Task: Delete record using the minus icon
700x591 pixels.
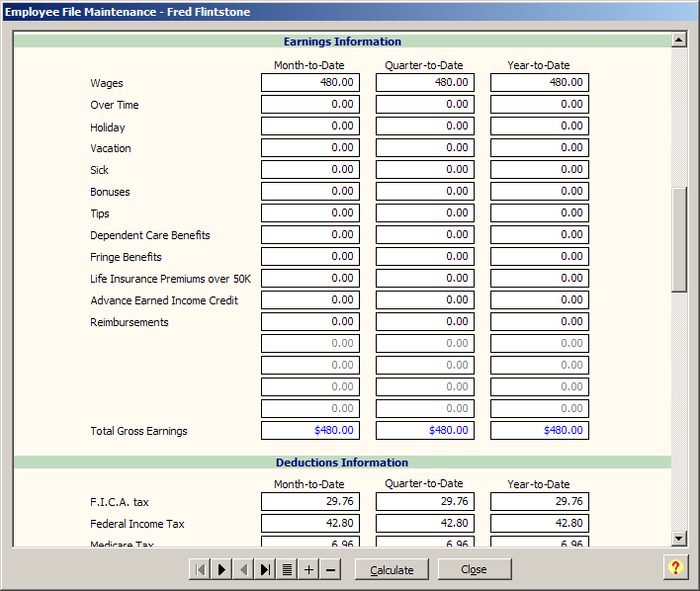Action: pyautogui.click(x=330, y=569)
